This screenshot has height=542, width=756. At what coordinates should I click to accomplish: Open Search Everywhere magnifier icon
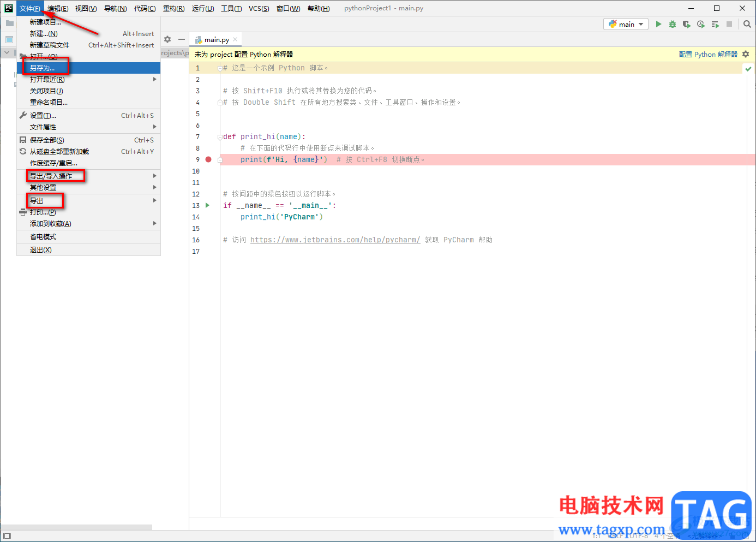(x=747, y=24)
